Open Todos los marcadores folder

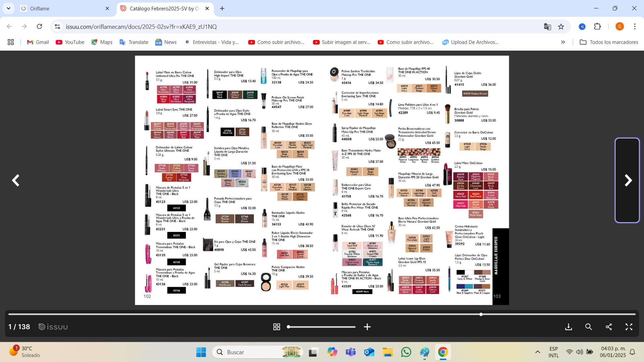[609, 42]
